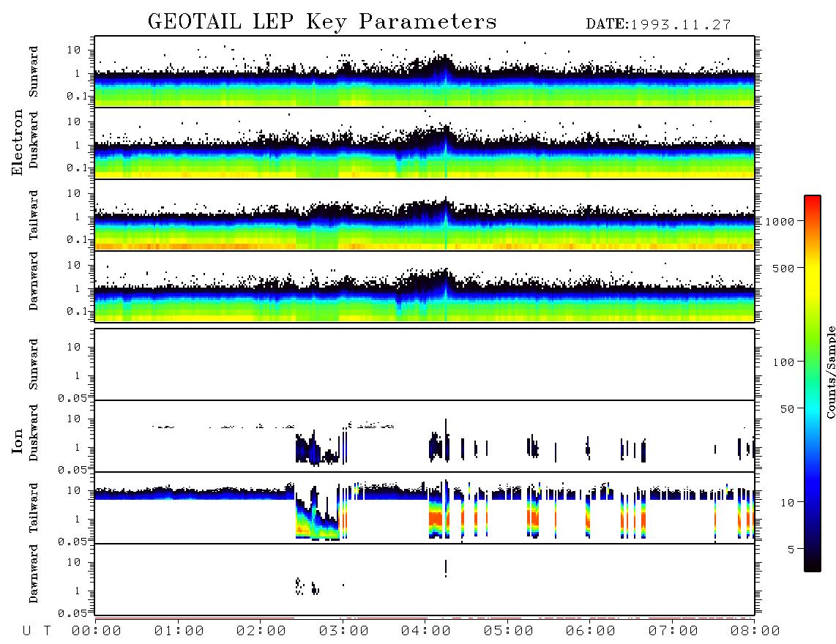Click the Ion Tailward spectrogram panel
The image size is (836, 644).
tap(425, 508)
